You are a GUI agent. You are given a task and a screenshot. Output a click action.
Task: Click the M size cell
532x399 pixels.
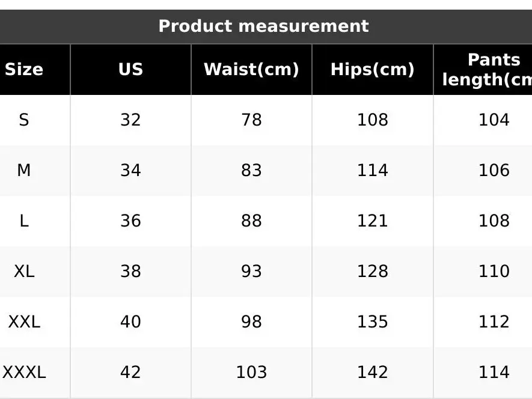point(24,171)
